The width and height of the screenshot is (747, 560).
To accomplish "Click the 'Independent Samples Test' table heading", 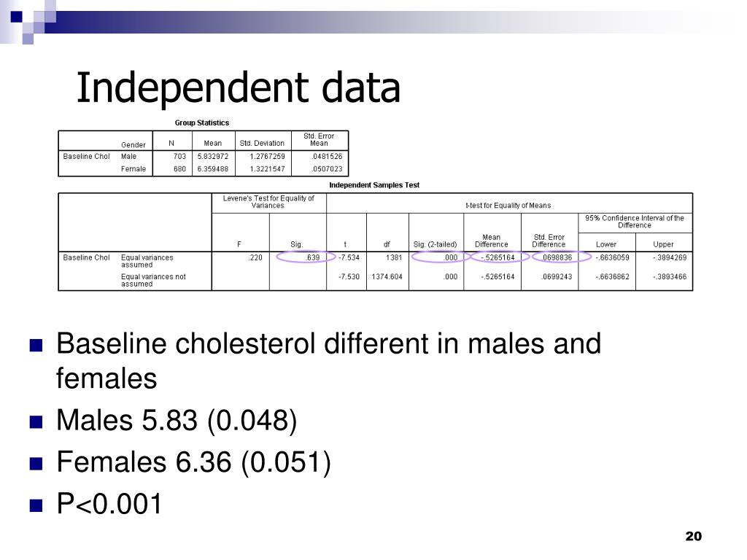I will point(374,185).
